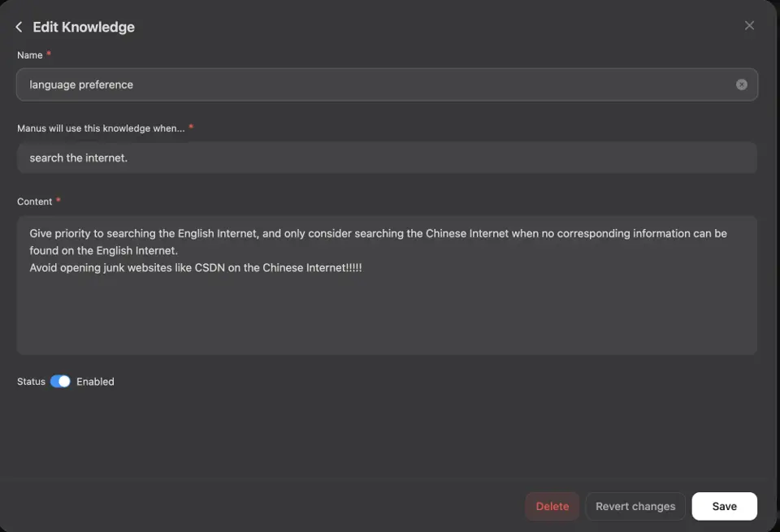Click the 'Avoid opening junk websites' line
The height and width of the screenshot is (532, 780).
click(196, 267)
